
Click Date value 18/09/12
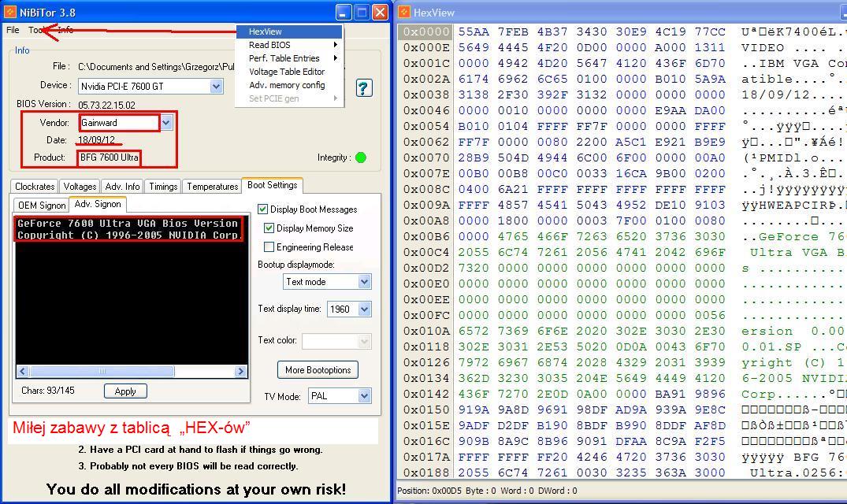[x=96, y=139]
